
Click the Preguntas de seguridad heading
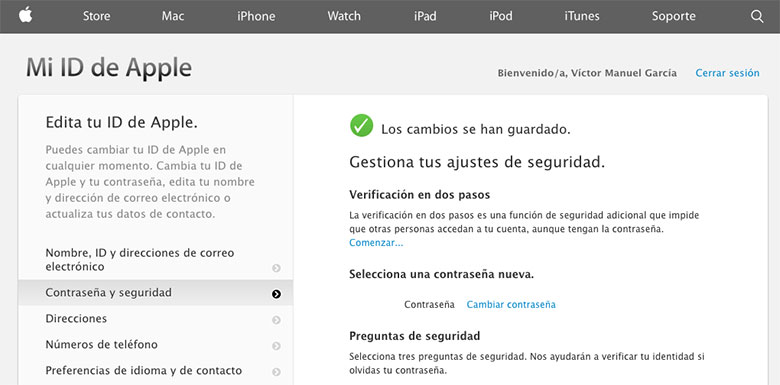tap(414, 336)
